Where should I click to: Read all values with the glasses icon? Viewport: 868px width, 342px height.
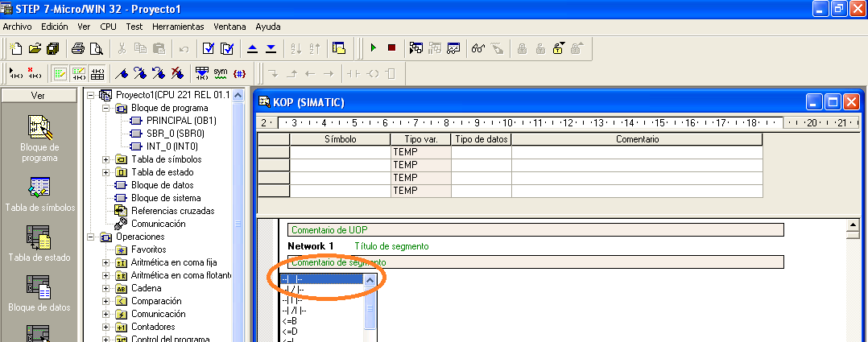(478, 49)
